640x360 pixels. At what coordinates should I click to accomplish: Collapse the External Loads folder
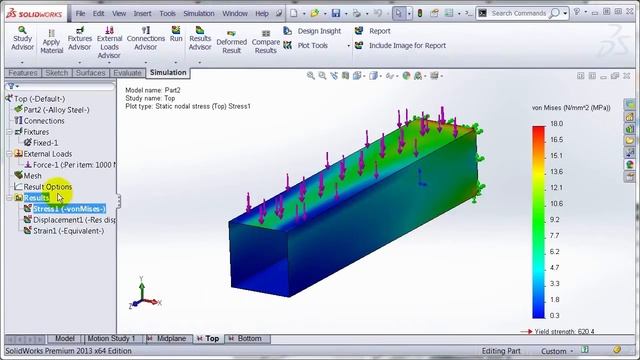[9, 154]
